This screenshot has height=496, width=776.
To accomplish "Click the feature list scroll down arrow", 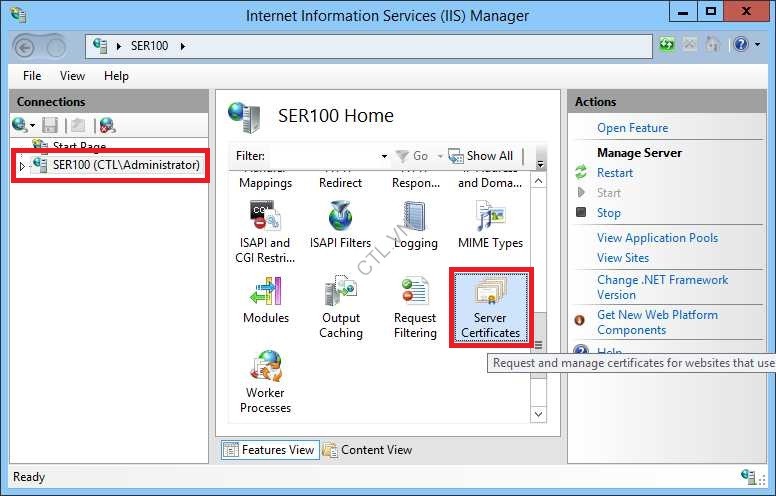I will point(539,414).
